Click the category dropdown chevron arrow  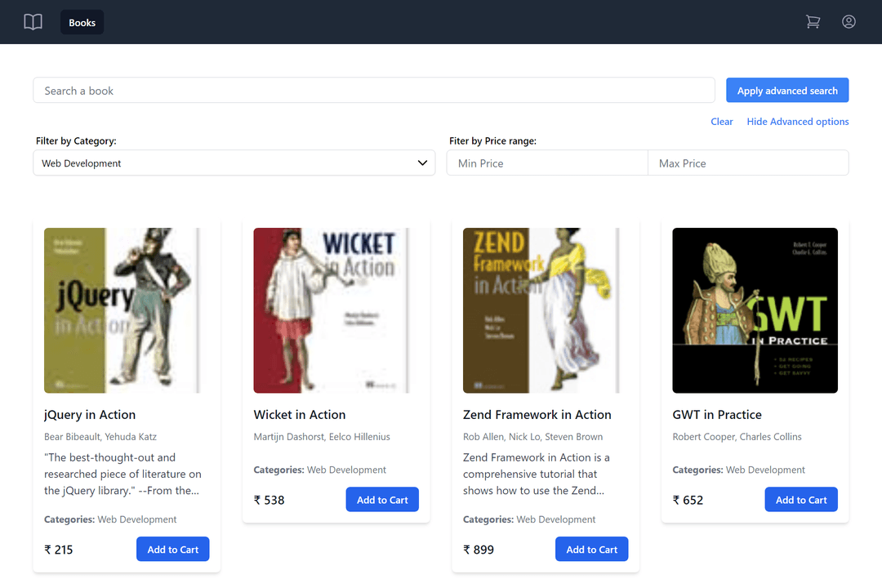pos(422,163)
